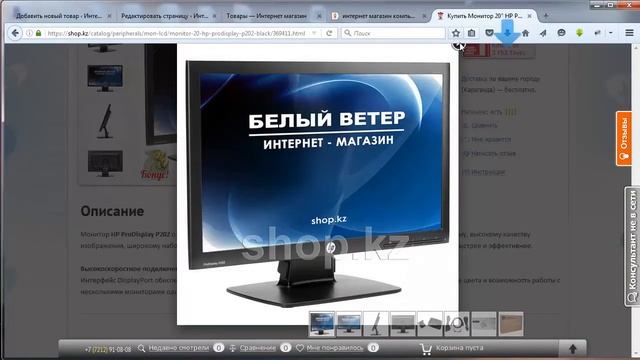Switch to 'Добавить новый товар' tab
Viewport: 640px width, 360px height.
point(60,16)
